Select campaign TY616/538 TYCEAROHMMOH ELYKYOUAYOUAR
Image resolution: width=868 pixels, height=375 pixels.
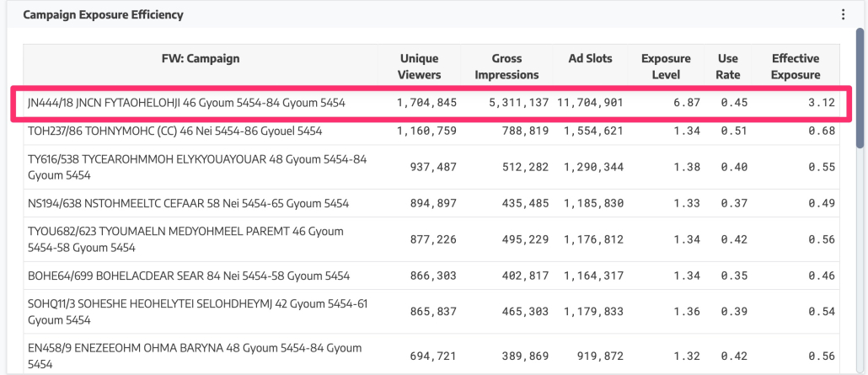coord(197,168)
